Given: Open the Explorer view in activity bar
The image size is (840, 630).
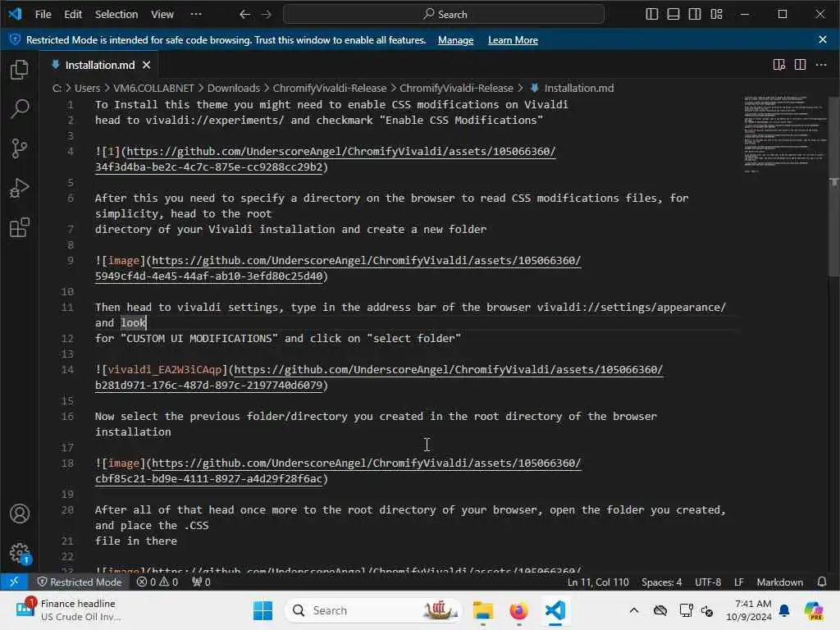Looking at the screenshot, I should click(20, 70).
